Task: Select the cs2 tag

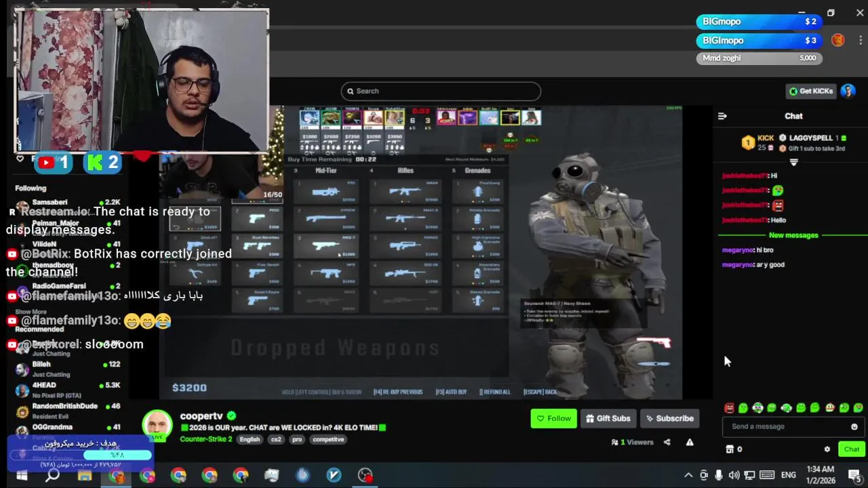Action: [276, 439]
